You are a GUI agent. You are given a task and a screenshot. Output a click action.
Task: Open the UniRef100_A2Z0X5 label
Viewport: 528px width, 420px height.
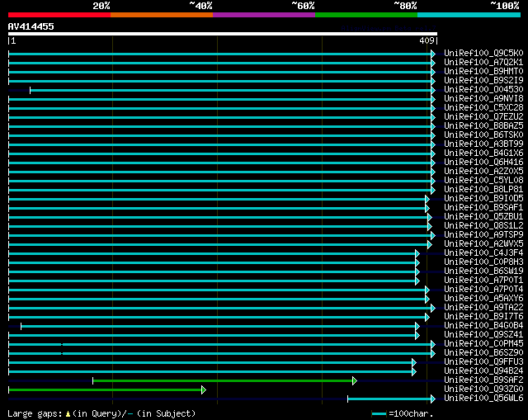(x=483, y=172)
